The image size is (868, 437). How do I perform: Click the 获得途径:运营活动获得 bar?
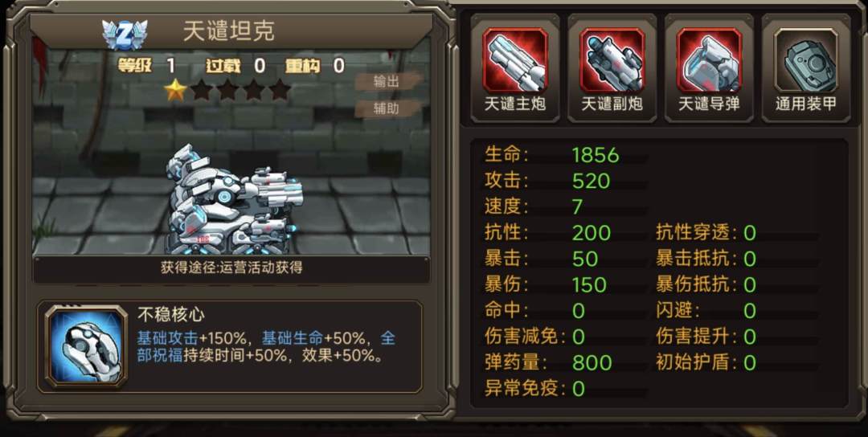(231, 268)
